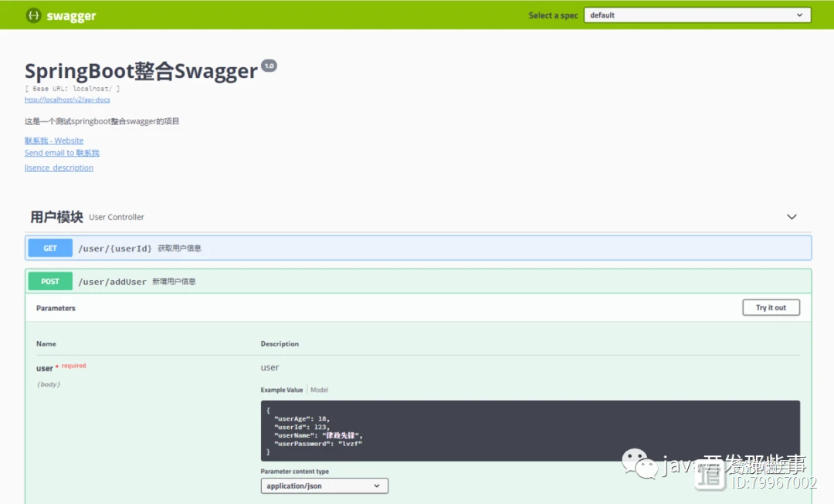Open the lisence_description link

click(x=59, y=167)
